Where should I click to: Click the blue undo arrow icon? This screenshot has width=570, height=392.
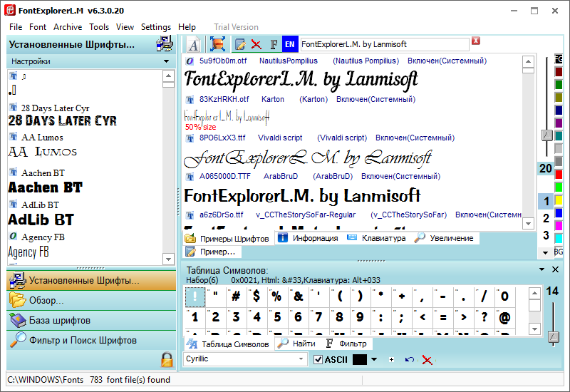pos(409,360)
